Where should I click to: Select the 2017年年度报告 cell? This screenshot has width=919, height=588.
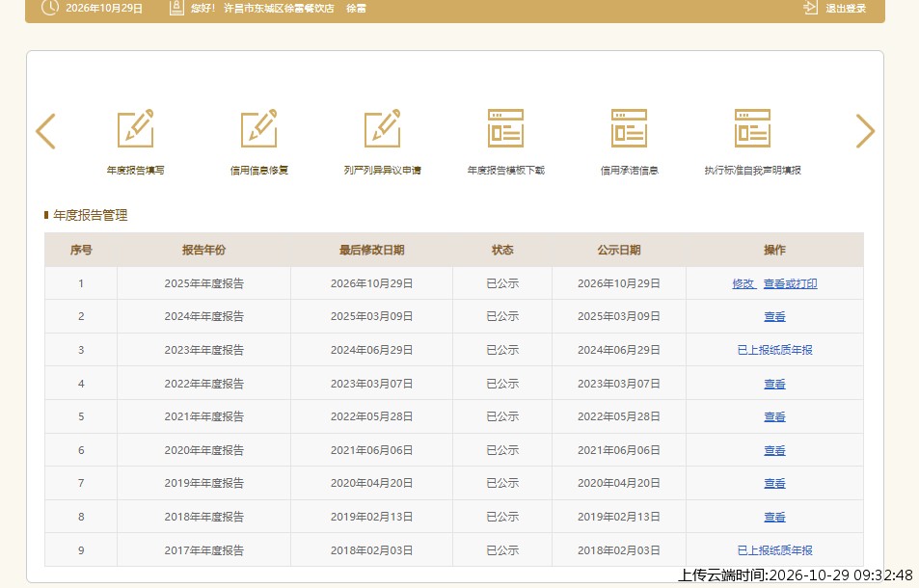[204, 550]
